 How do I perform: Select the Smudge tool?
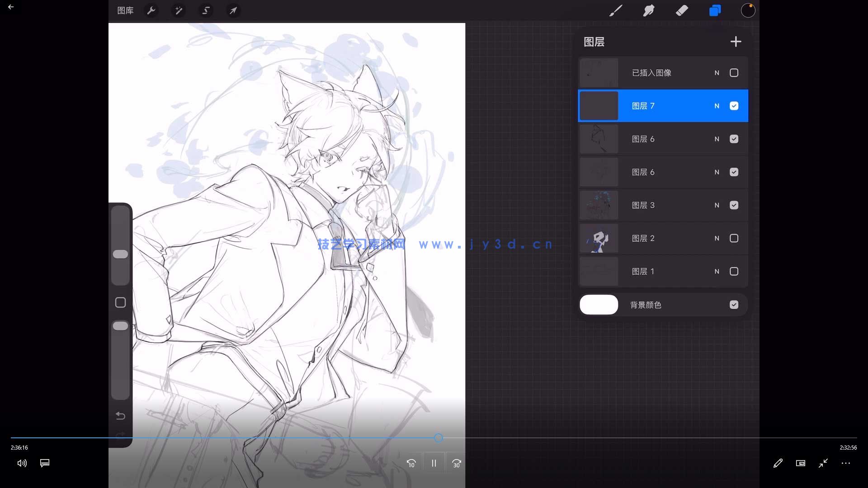(x=649, y=10)
